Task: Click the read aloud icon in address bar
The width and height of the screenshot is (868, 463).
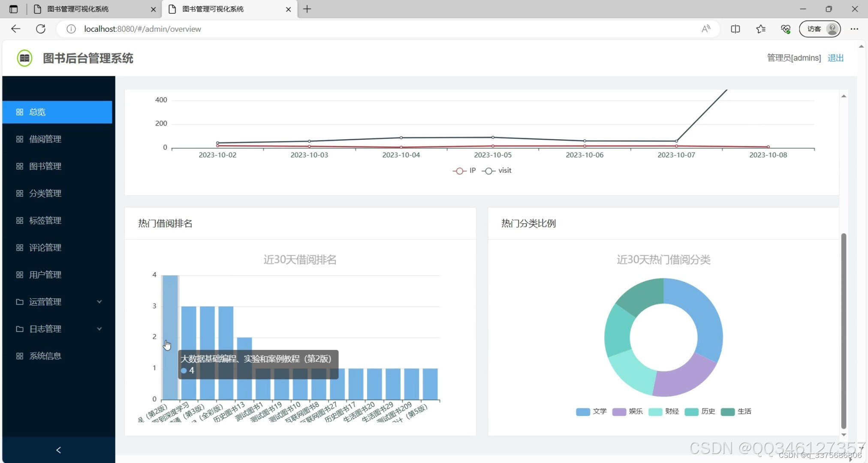Action: [x=705, y=29]
